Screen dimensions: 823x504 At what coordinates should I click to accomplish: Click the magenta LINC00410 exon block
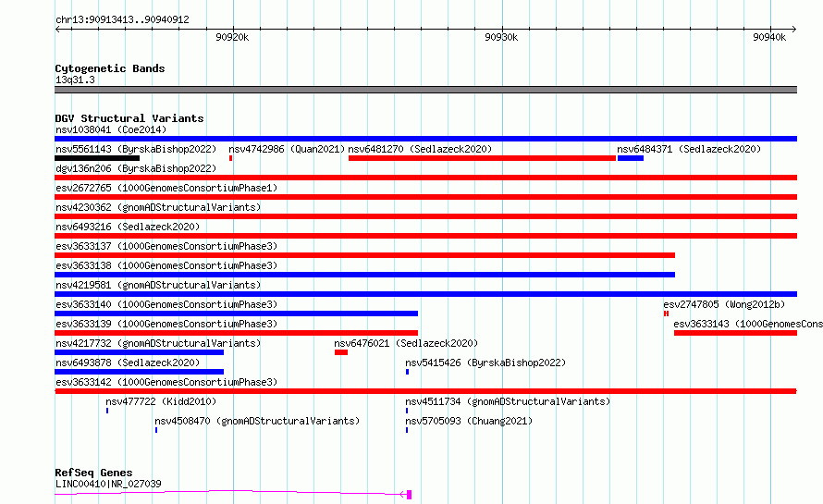[x=410, y=495]
